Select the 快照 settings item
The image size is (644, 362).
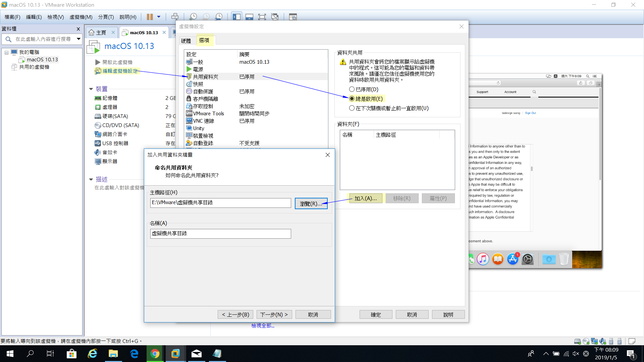[x=198, y=84]
